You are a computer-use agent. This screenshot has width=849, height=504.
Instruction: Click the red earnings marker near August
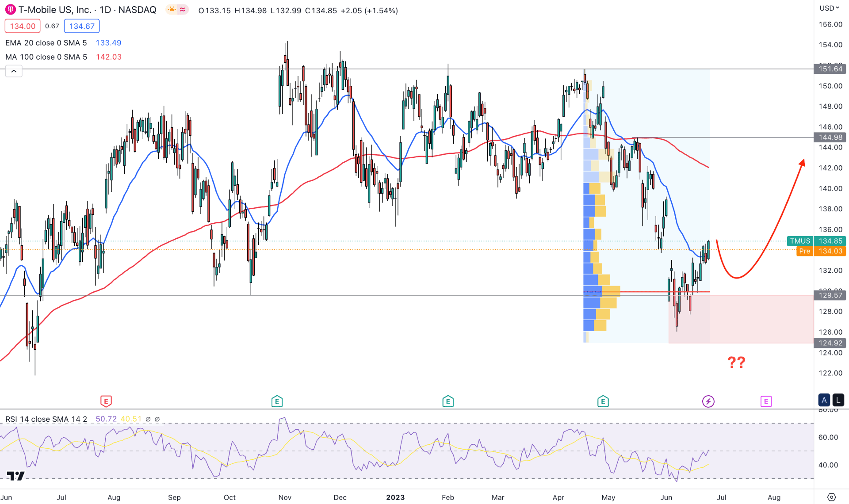[x=106, y=401]
